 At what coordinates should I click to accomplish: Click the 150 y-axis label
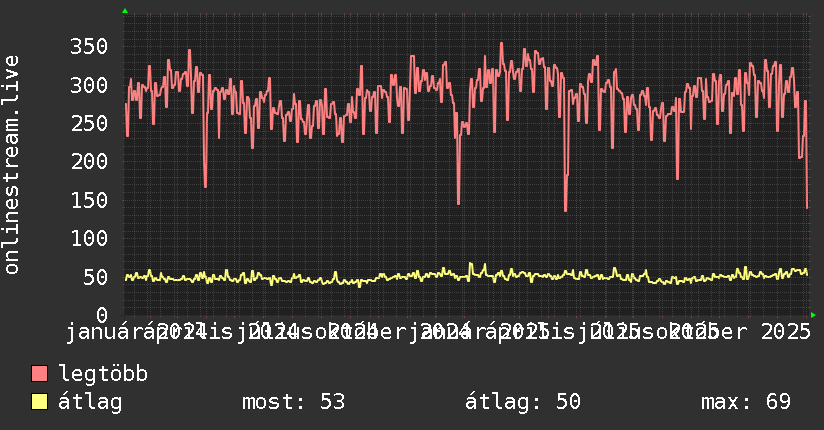(x=89, y=200)
